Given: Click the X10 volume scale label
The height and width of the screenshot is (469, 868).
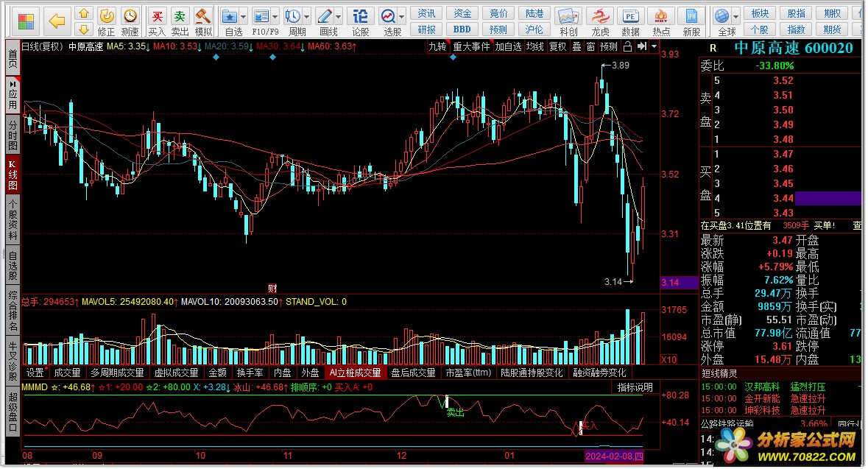Looking at the screenshot, I should pyautogui.click(x=668, y=359).
